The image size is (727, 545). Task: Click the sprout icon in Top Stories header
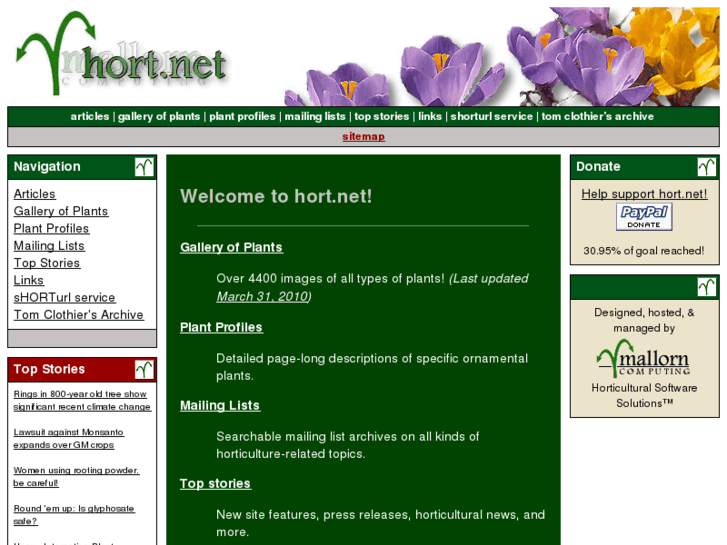click(144, 369)
